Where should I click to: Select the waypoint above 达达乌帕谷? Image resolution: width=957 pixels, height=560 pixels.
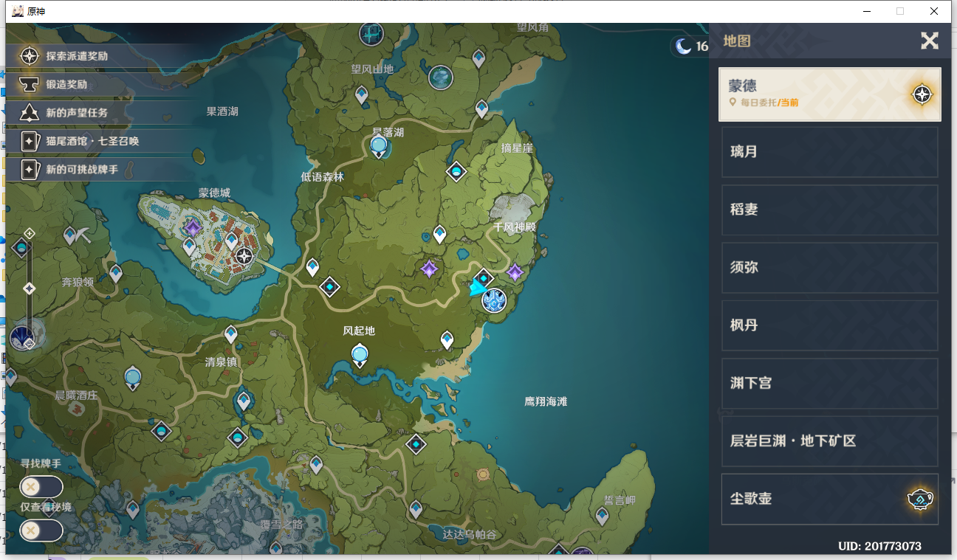[x=416, y=508]
